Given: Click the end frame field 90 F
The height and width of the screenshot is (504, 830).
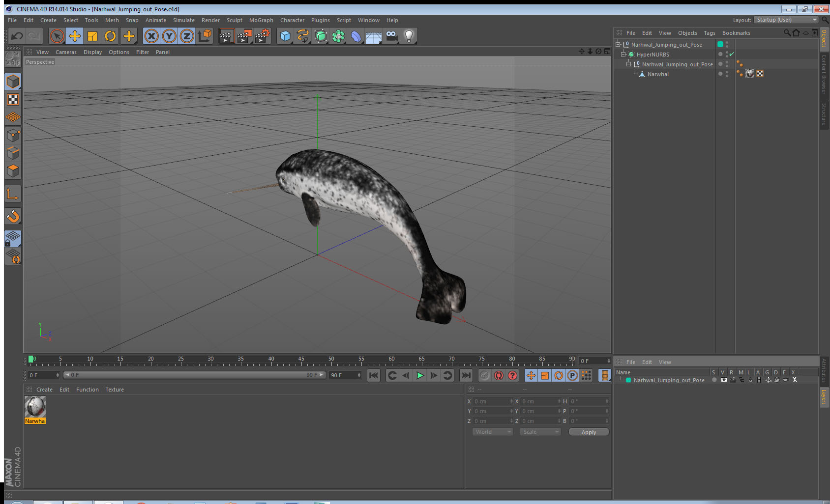Looking at the screenshot, I should (345, 375).
